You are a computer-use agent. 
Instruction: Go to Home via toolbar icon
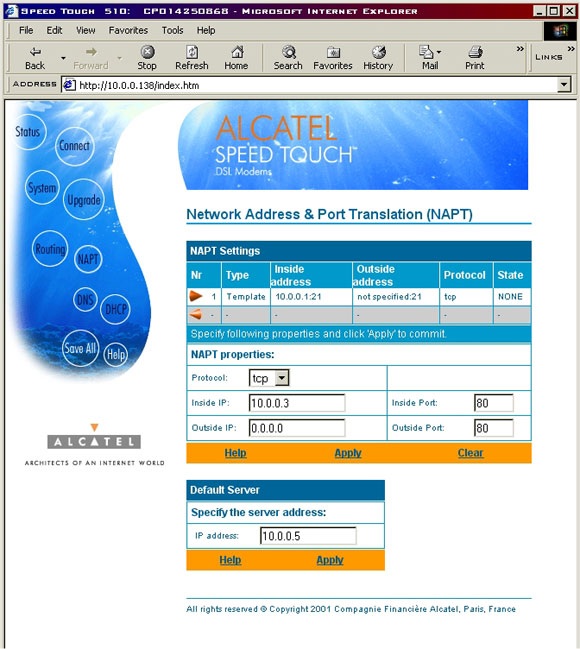tap(236, 58)
